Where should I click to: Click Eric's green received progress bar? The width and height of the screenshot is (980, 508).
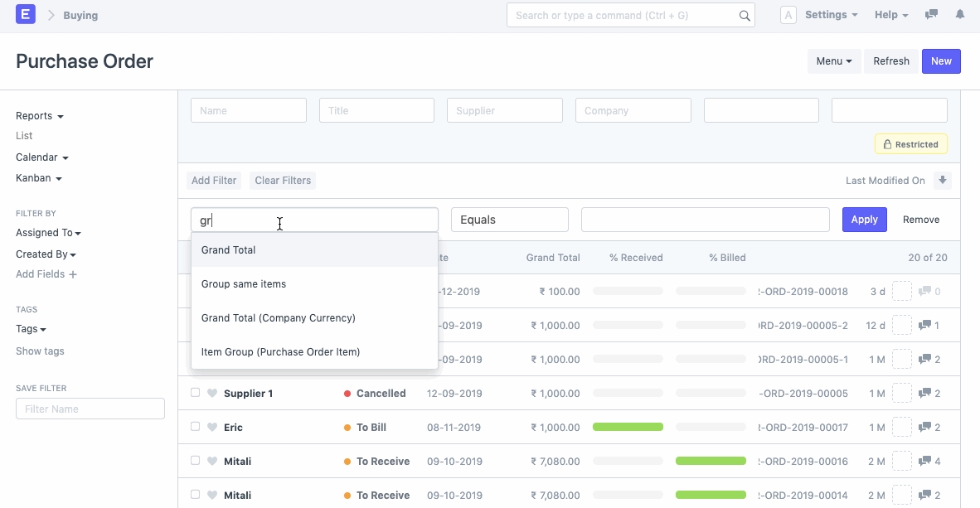(x=628, y=428)
